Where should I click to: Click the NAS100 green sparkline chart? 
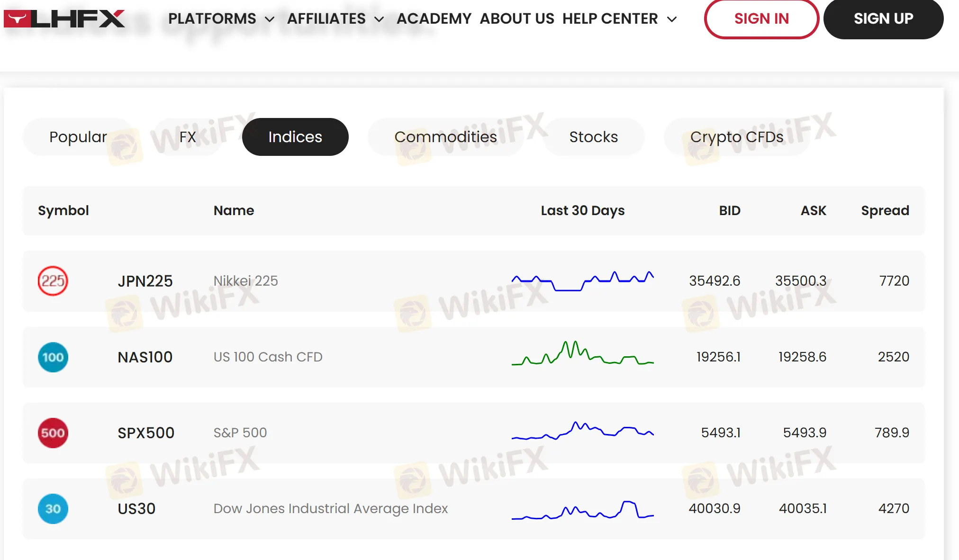tap(582, 354)
